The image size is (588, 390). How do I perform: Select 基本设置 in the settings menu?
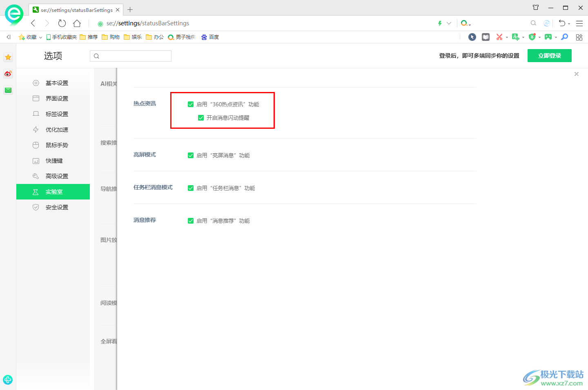pos(53,83)
